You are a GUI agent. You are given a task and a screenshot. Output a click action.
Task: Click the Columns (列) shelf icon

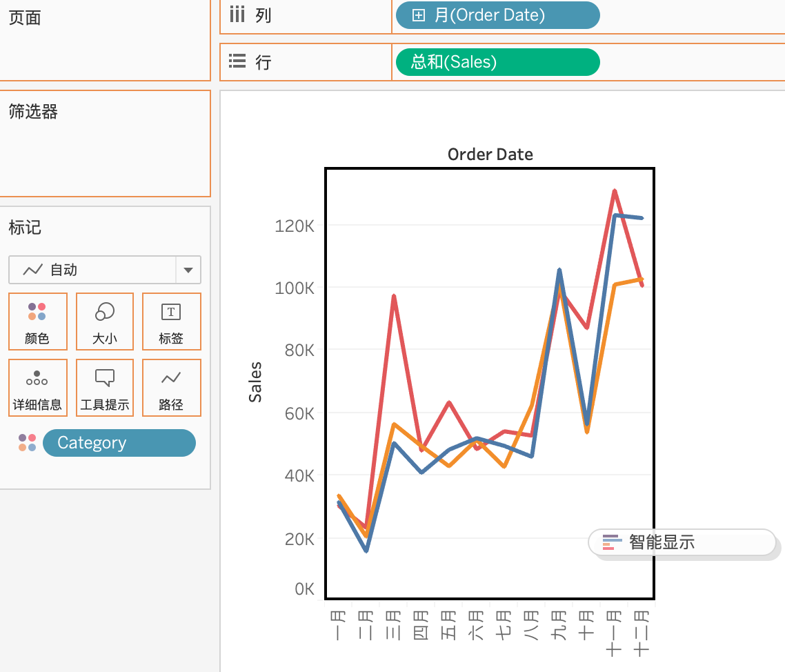click(237, 14)
